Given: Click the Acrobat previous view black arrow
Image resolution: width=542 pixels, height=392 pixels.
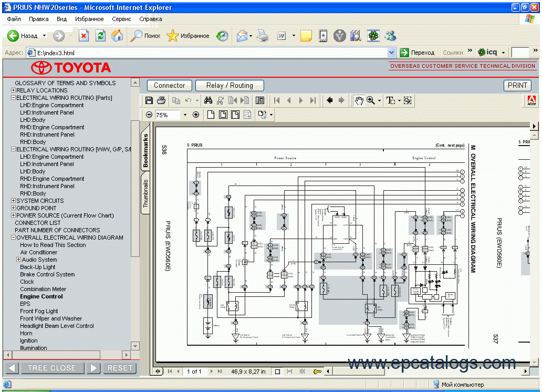Looking at the screenshot, I should 329,100.
